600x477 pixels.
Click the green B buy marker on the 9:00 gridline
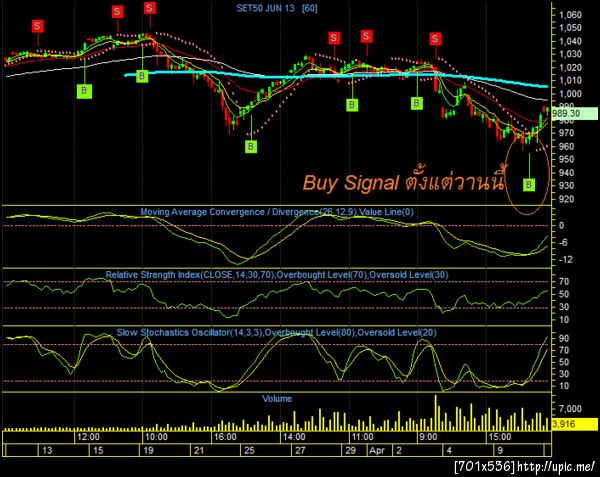click(x=417, y=103)
